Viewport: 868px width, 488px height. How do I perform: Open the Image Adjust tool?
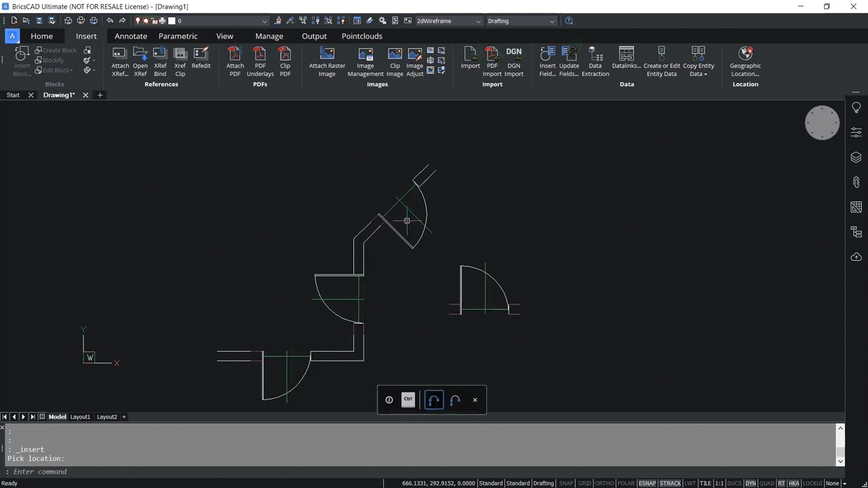tap(415, 61)
